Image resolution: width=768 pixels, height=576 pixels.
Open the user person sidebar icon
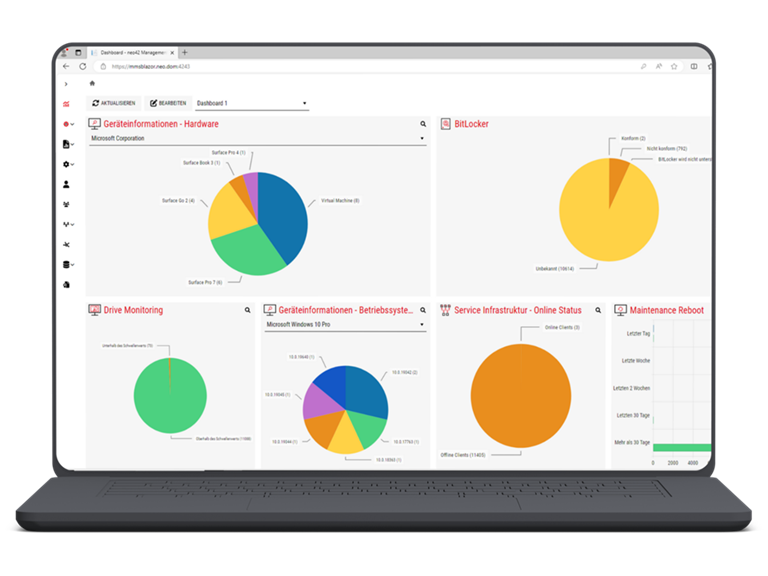66,184
